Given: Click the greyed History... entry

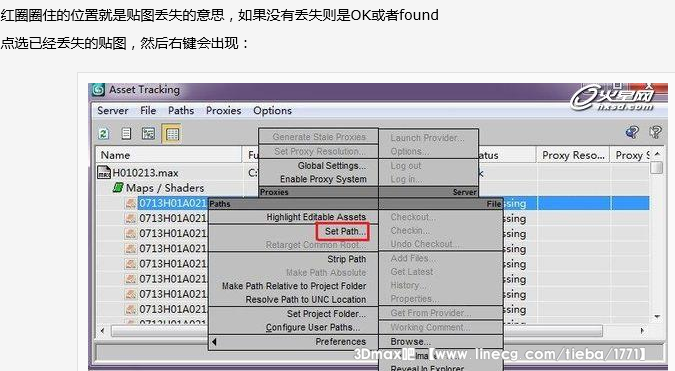Looking at the screenshot, I should pyautogui.click(x=408, y=285).
